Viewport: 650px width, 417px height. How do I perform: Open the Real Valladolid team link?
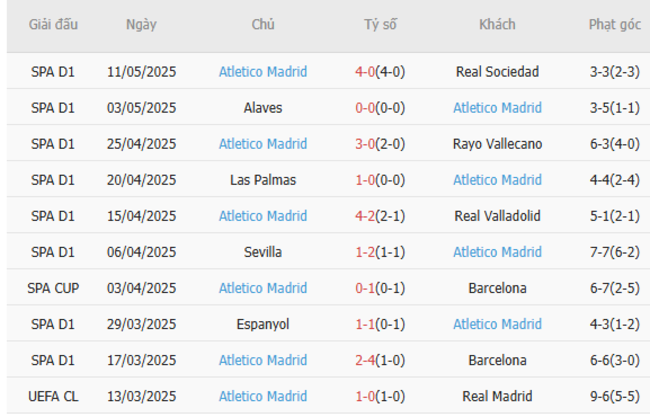(x=497, y=216)
